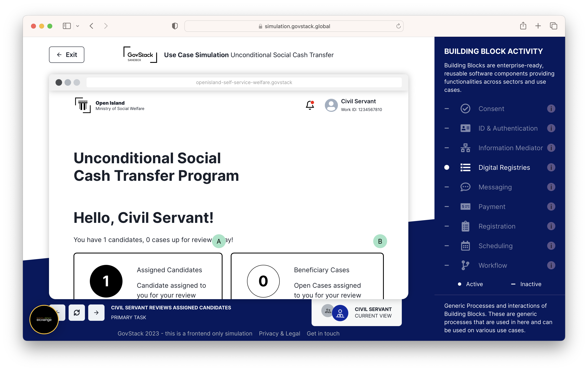Screen dimensions: 588x371
Task: Toggle the Registration building block active state
Action: point(447,226)
